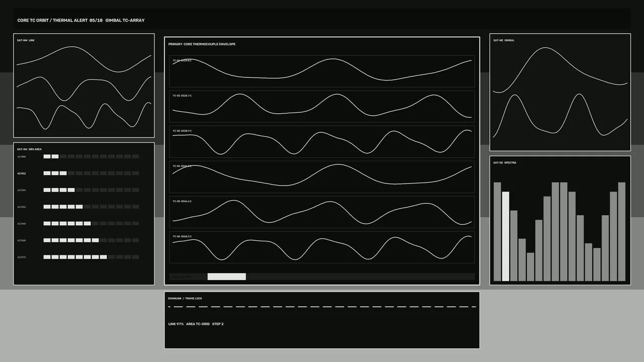Select the SAT-NW LINK panel title
644x362 pixels.
coord(26,40)
